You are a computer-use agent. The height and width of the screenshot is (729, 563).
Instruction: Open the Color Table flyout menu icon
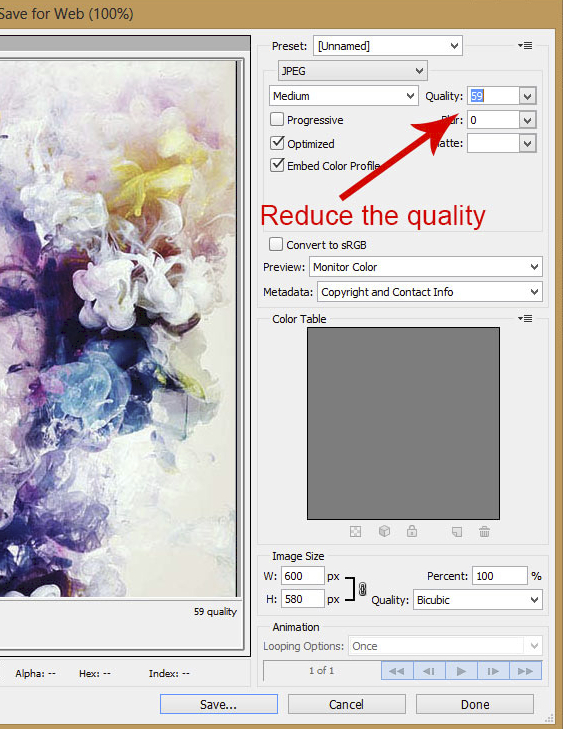(525, 318)
